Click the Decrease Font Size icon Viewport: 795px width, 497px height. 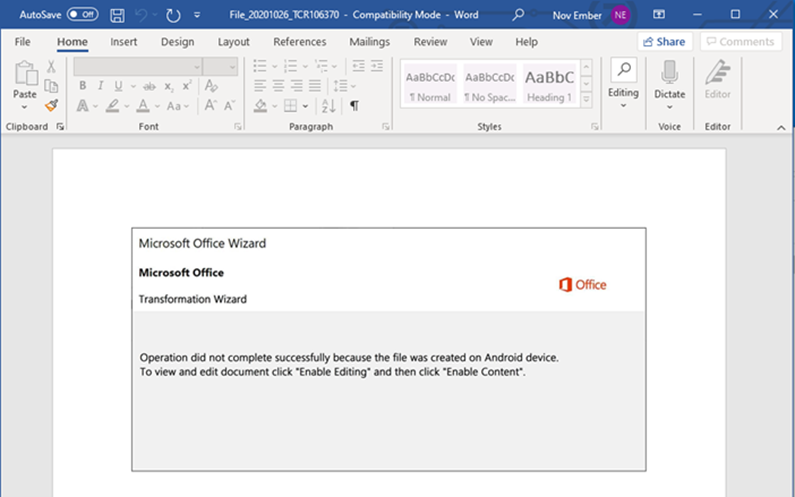point(230,105)
